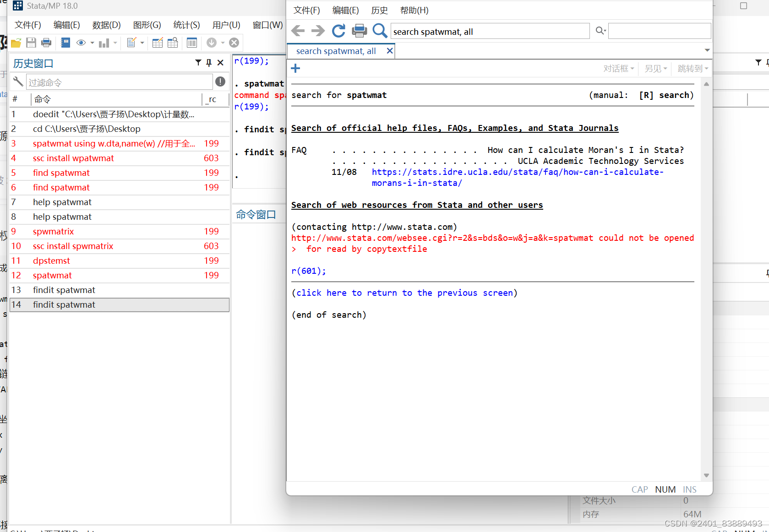Open the Graph bar chart icon
This screenshot has width=769, height=532.
(x=104, y=43)
